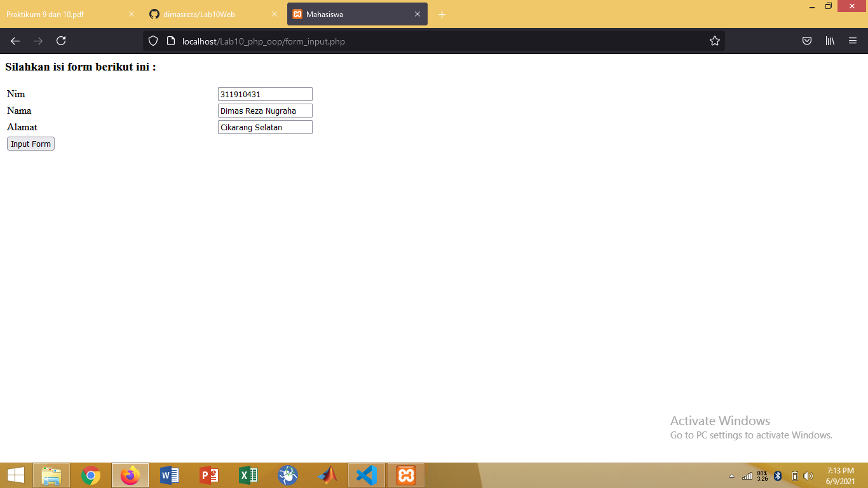Select the XAMPP control panel taskbar icon
This screenshot has width=868, height=488.
[x=405, y=475]
